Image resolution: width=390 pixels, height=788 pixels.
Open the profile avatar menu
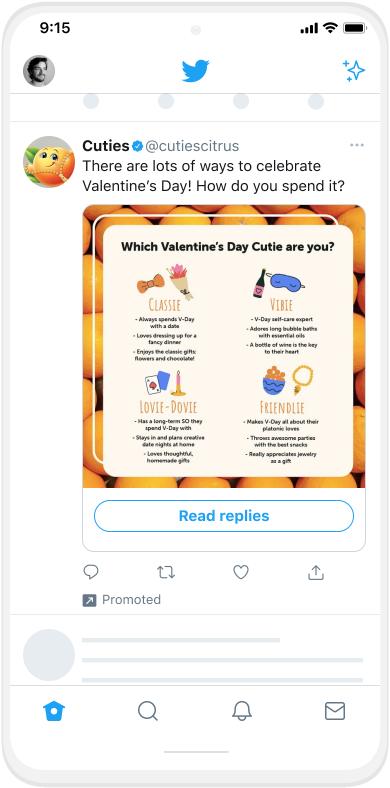tap(39, 71)
